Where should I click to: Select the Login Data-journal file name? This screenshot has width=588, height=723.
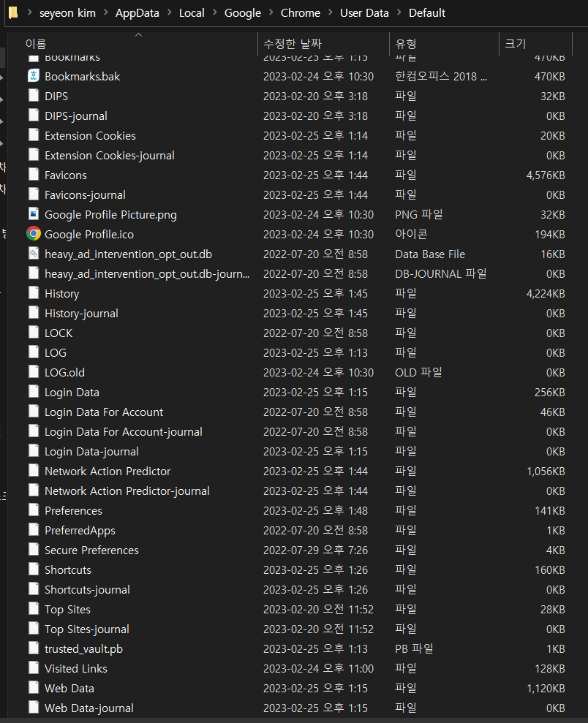(x=91, y=451)
